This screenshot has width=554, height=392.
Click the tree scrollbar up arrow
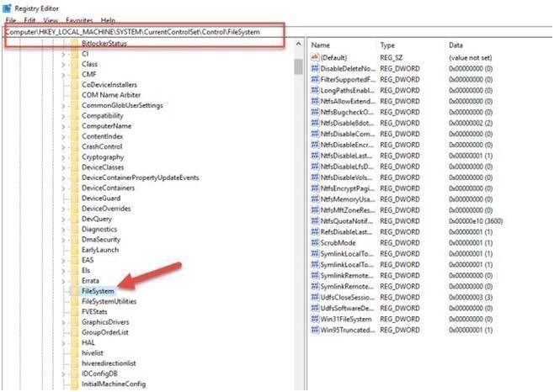[299, 44]
